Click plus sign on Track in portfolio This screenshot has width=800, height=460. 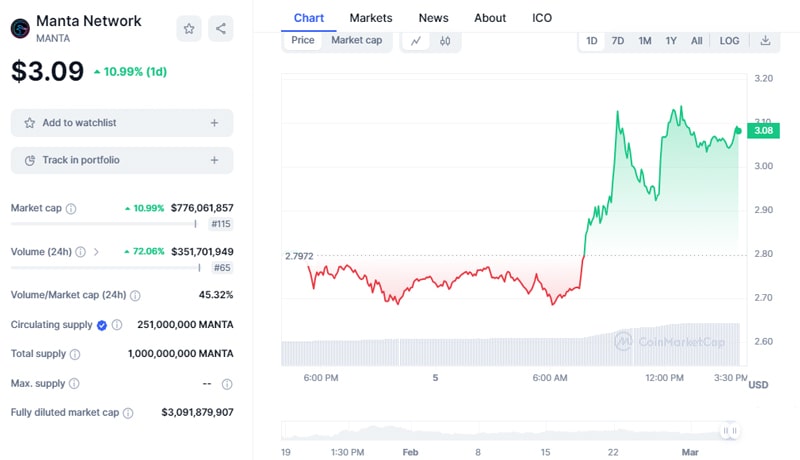pyautogui.click(x=214, y=160)
